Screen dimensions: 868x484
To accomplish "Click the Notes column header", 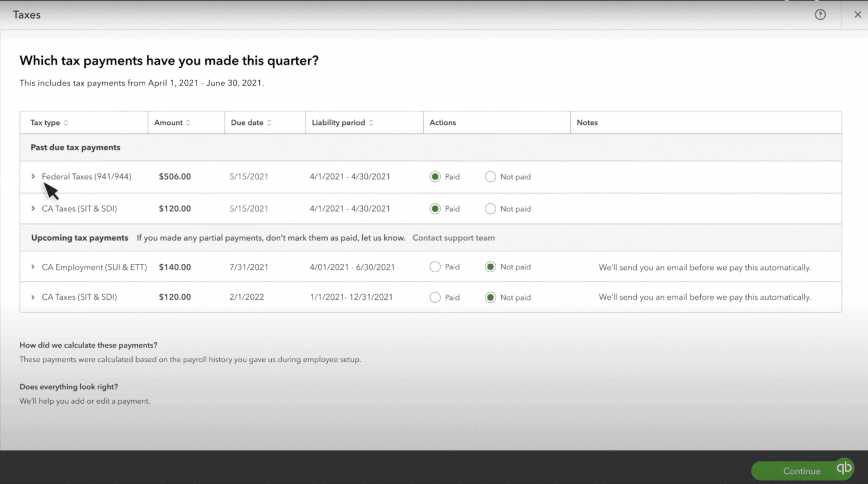I will coord(587,122).
